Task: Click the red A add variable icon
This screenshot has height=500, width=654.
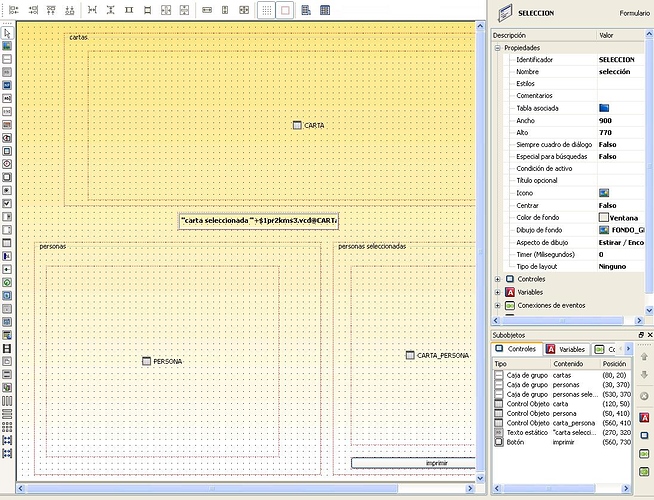Action: tap(644, 417)
